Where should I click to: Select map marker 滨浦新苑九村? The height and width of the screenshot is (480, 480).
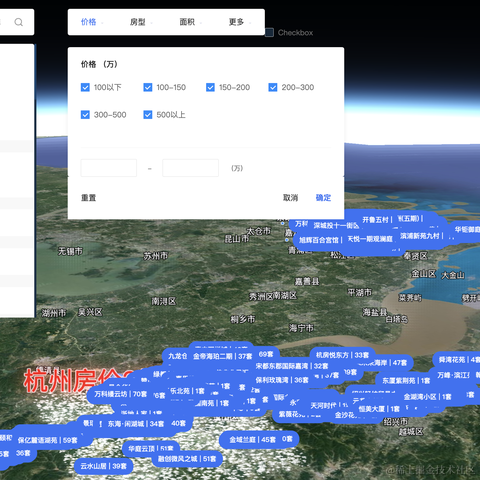[422, 236]
